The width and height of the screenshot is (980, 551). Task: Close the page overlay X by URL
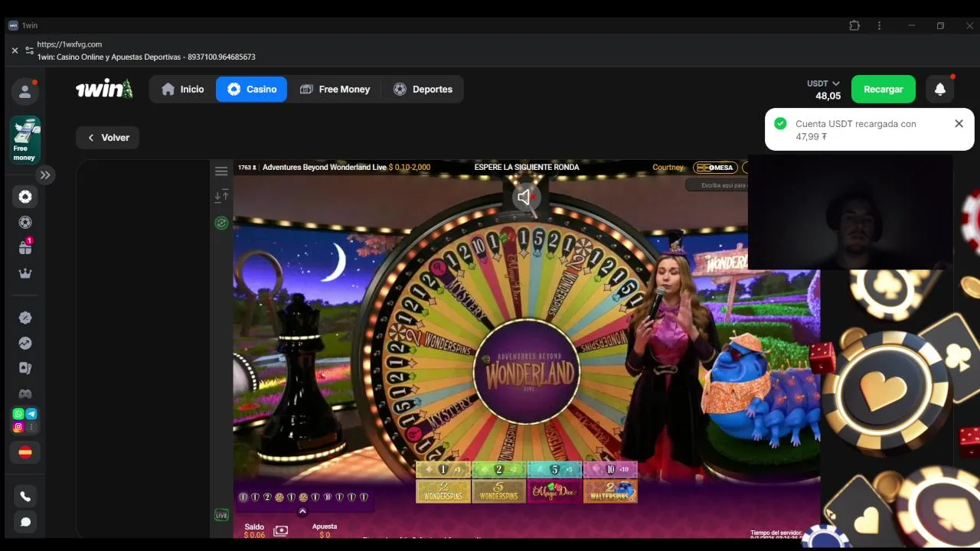click(x=15, y=51)
